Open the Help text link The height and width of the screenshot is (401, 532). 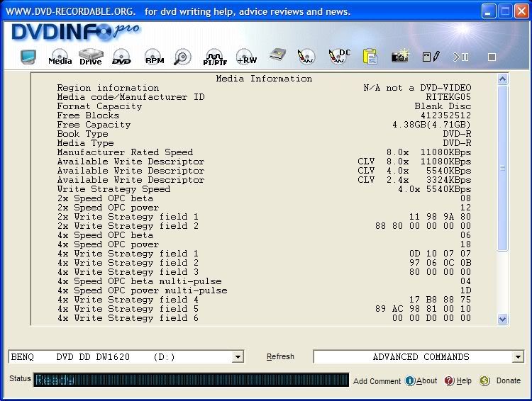(464, 380)
